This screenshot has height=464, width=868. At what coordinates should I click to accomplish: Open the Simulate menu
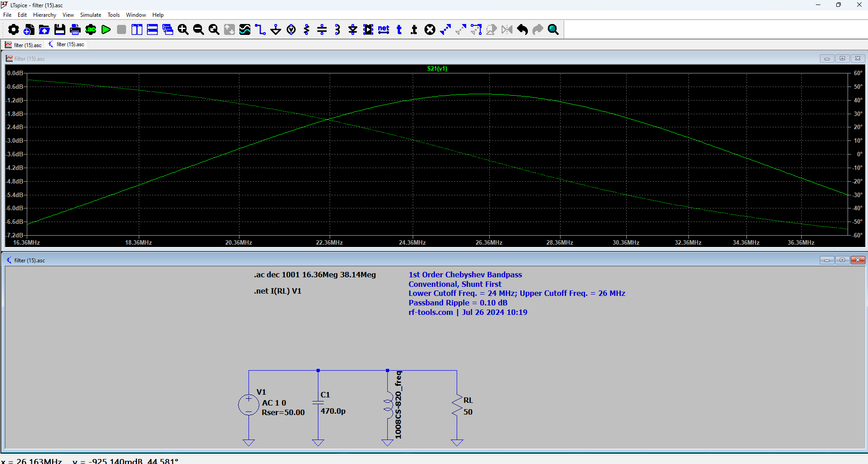pos(91,15)
